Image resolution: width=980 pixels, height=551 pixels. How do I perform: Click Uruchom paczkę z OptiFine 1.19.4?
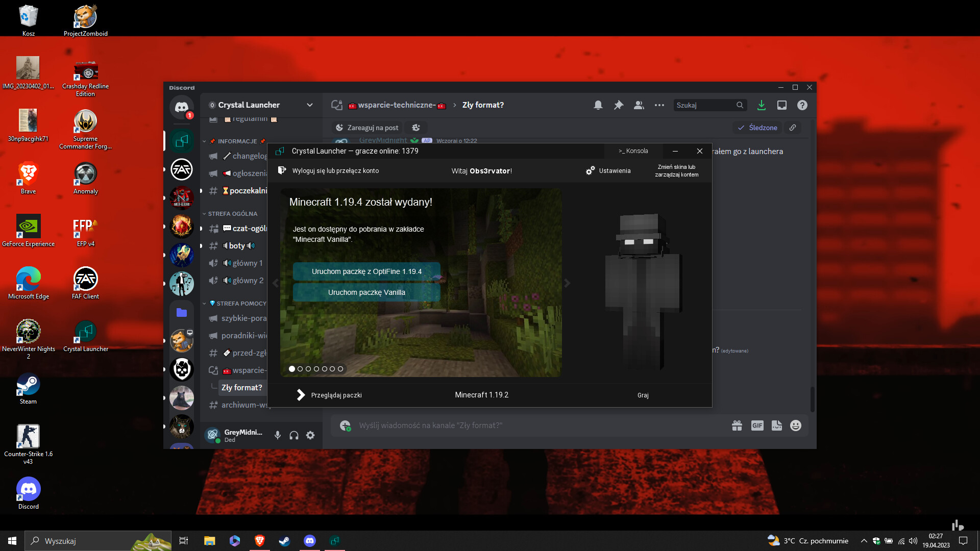click(366, 271)
